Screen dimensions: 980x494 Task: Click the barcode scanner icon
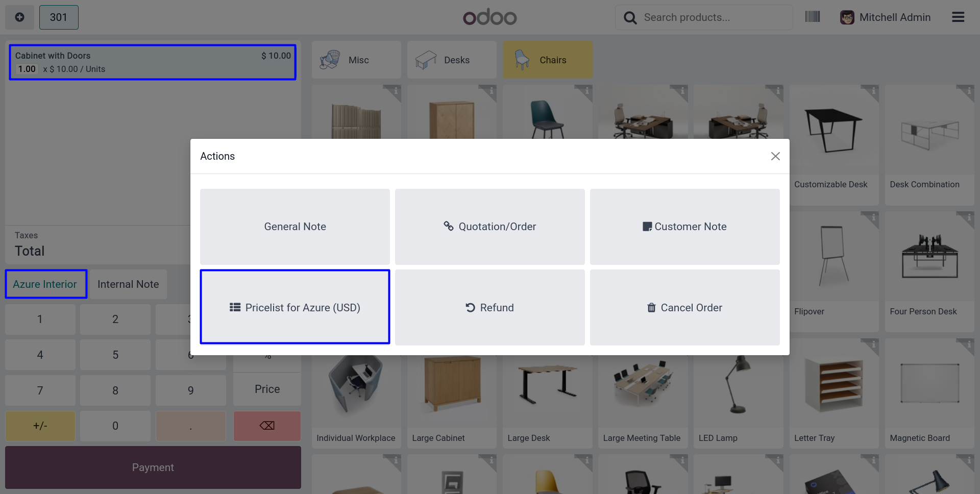tap(812, 17)
